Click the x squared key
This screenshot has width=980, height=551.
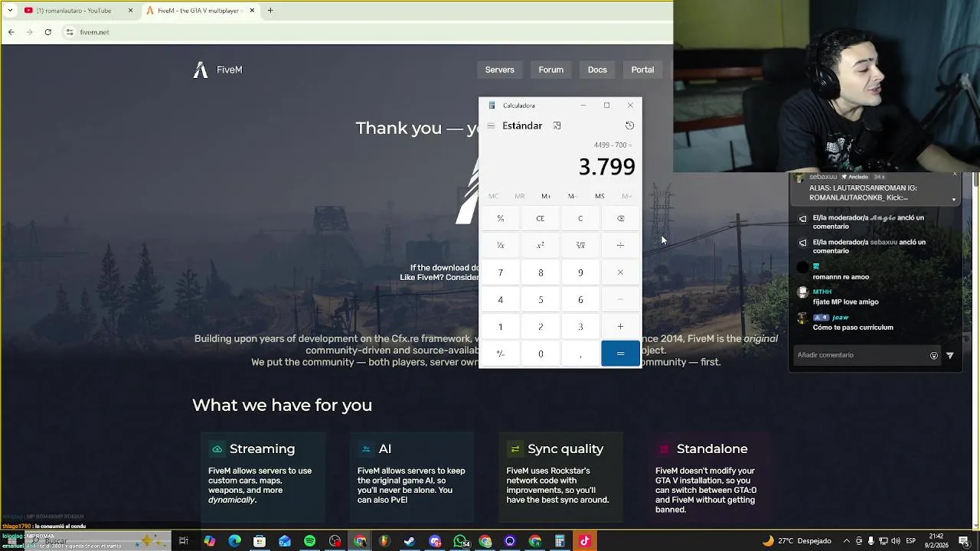point(541,245)
